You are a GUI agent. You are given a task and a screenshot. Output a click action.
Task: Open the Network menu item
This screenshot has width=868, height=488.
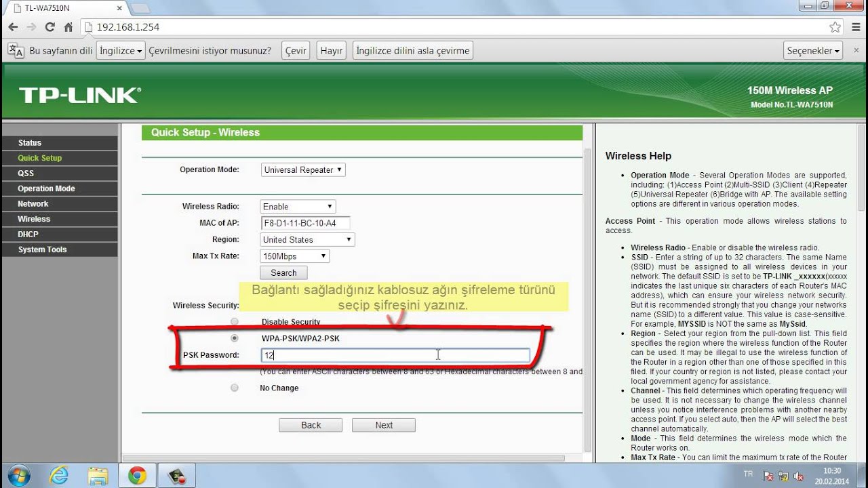pos(59,203)
